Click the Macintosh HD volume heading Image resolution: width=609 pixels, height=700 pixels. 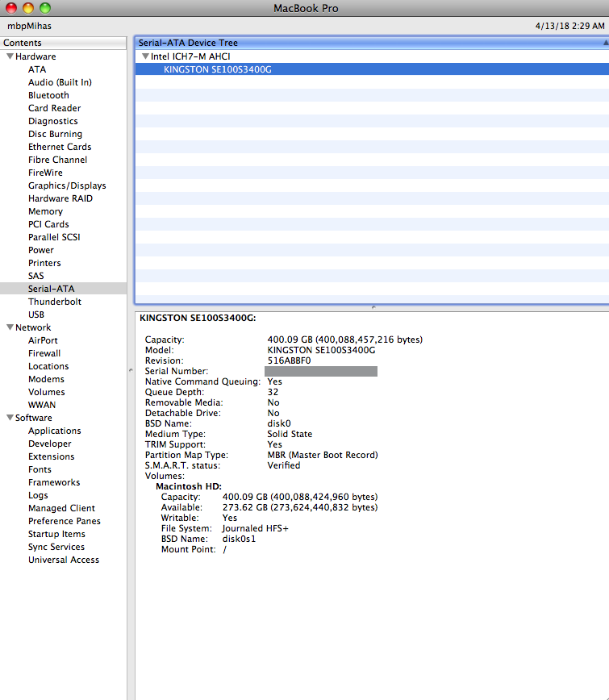point(189,486)
